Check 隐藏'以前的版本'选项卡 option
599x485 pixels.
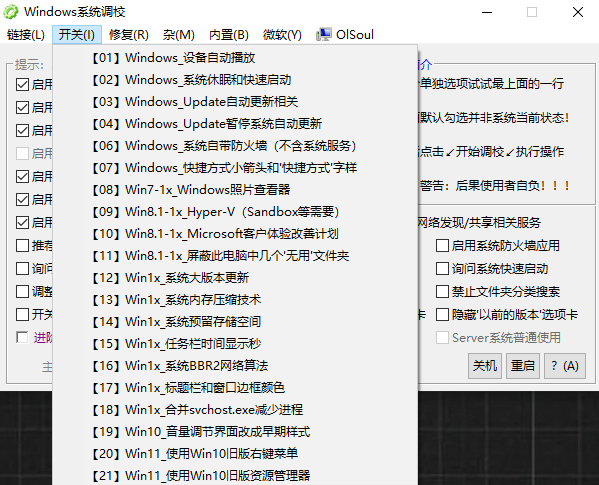click(x=442, y=315)
